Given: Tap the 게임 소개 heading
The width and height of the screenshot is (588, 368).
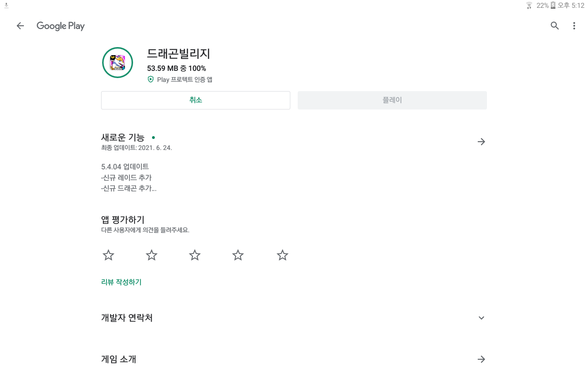Looking at the screenshot, I should point(119,359).
